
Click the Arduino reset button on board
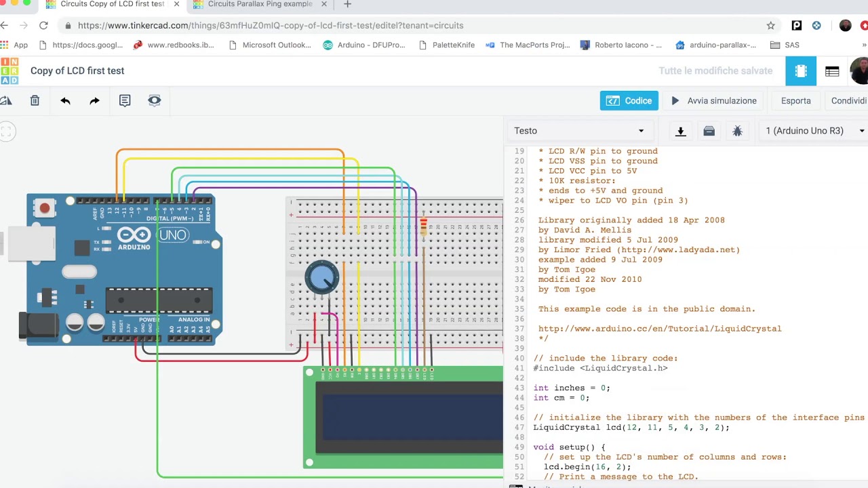(45, 207)
